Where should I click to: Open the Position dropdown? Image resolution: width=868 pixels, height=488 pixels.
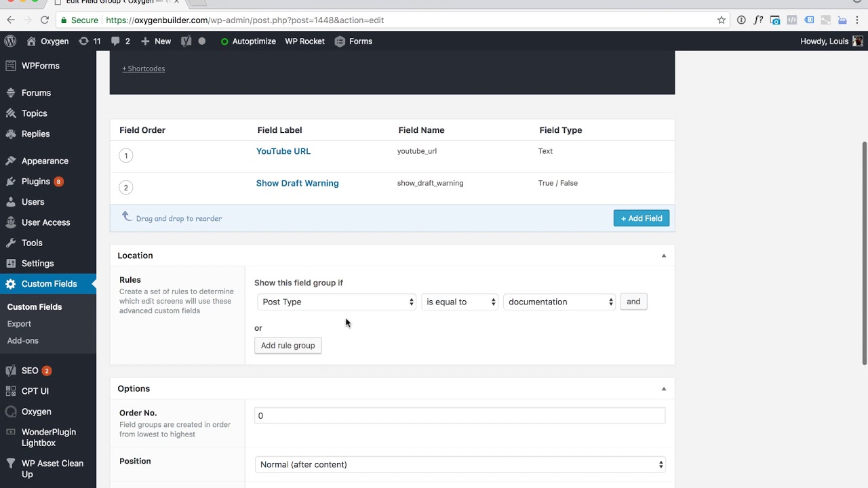tap(460, 464)
